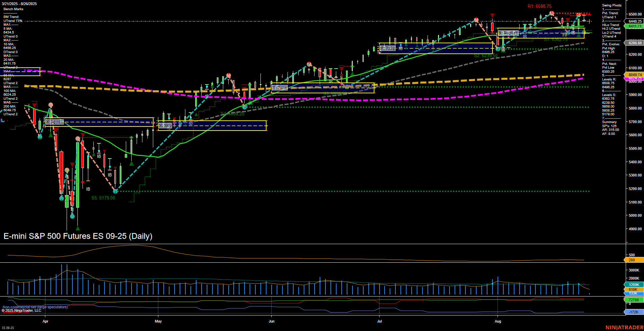Expand the Swing Pivots panel header

(611, 5)
